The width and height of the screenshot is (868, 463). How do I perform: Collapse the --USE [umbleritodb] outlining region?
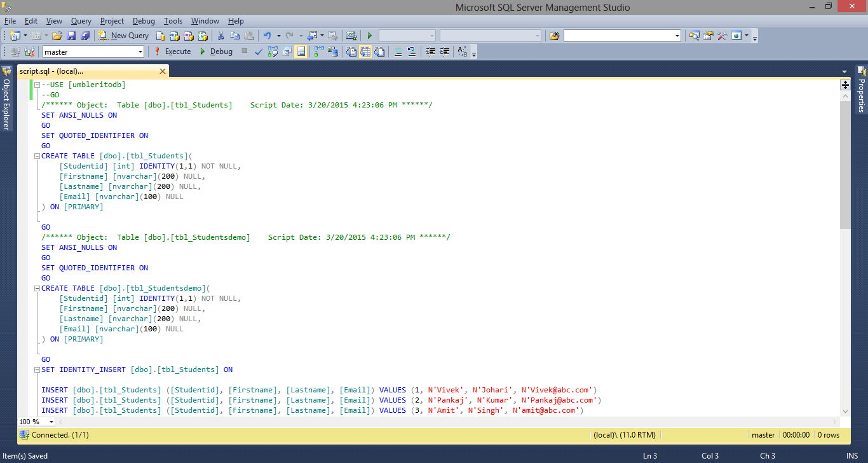tap(37, 85)
